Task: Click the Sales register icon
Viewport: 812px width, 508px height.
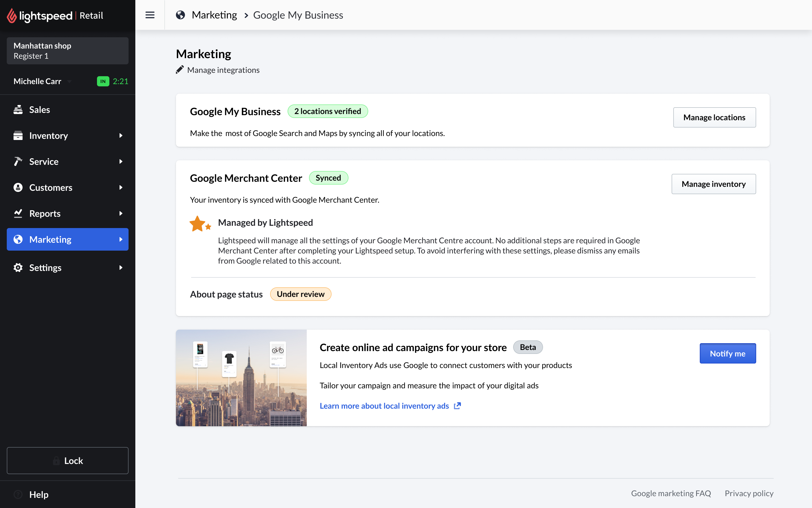Action: pos(18,110)
